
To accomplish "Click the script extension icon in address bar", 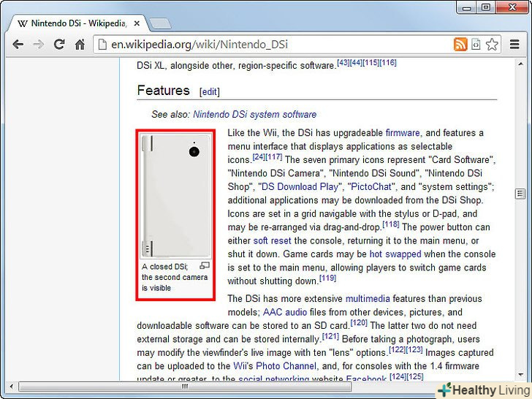I will tap(476, 45).
